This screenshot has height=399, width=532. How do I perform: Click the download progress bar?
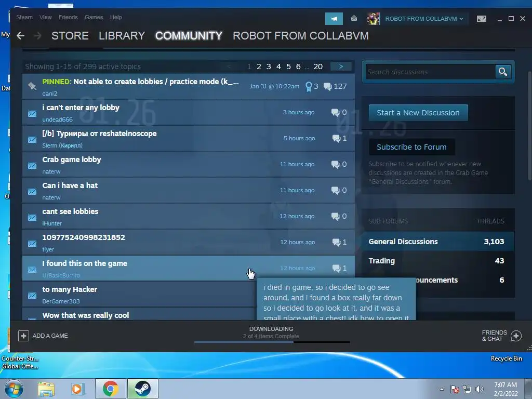(x=272, y=342)
